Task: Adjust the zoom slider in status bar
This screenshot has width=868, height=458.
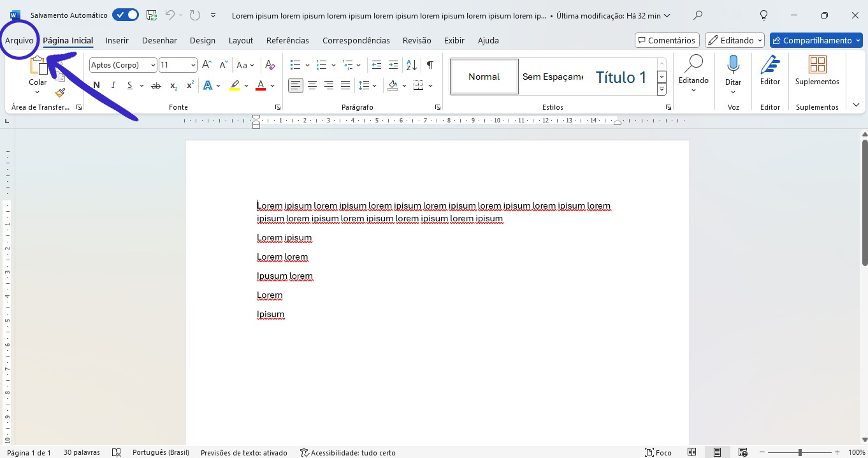Action: (x=800, y=452)
